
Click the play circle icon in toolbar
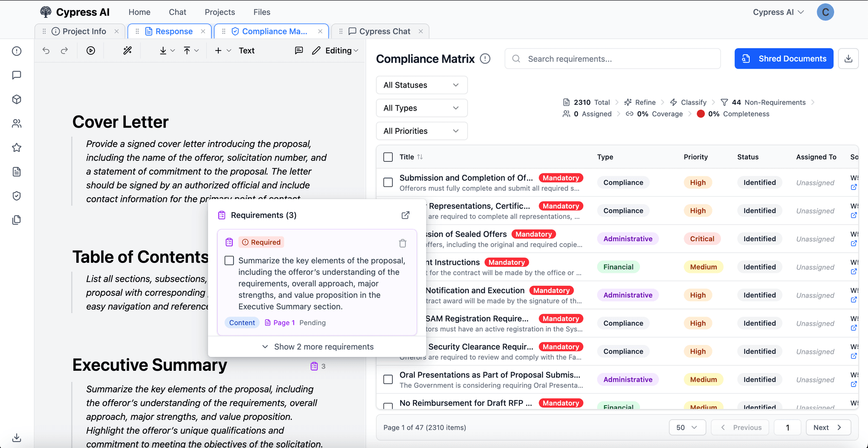(x=91, y=50)
